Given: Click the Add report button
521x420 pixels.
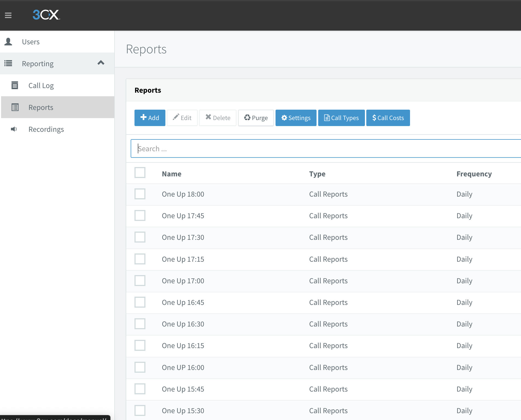Looking at the screenshot, I should [x=150, y=118].
